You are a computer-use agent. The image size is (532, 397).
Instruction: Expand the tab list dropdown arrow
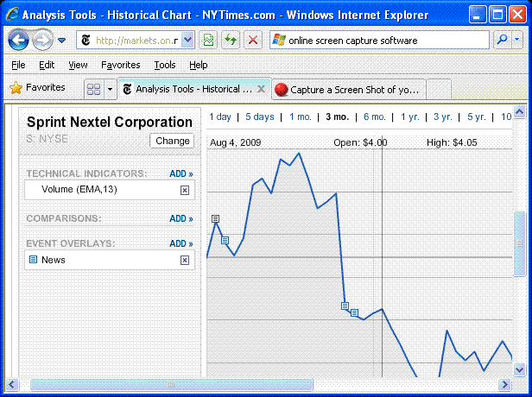tap(110, 89)
